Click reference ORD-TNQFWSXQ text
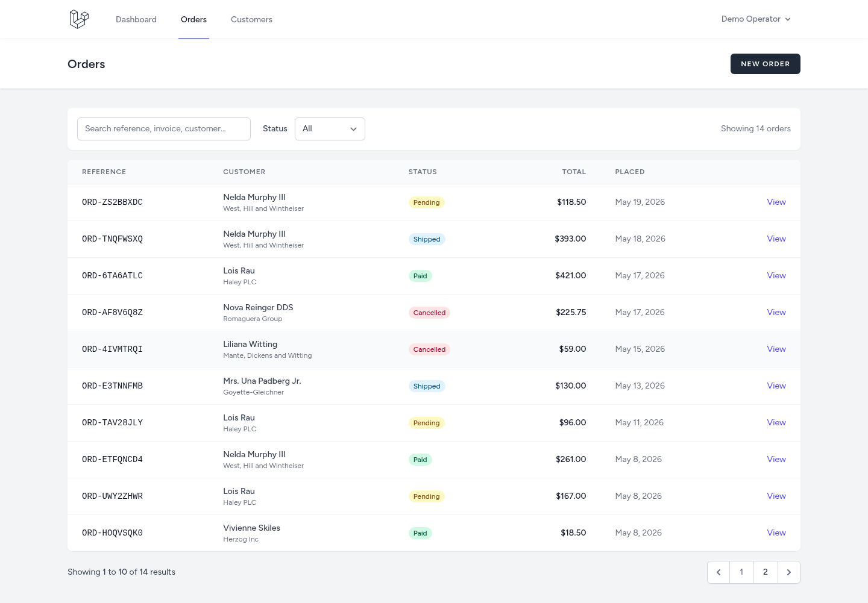This screenshot has width=868, height=603. click(112, 239)
